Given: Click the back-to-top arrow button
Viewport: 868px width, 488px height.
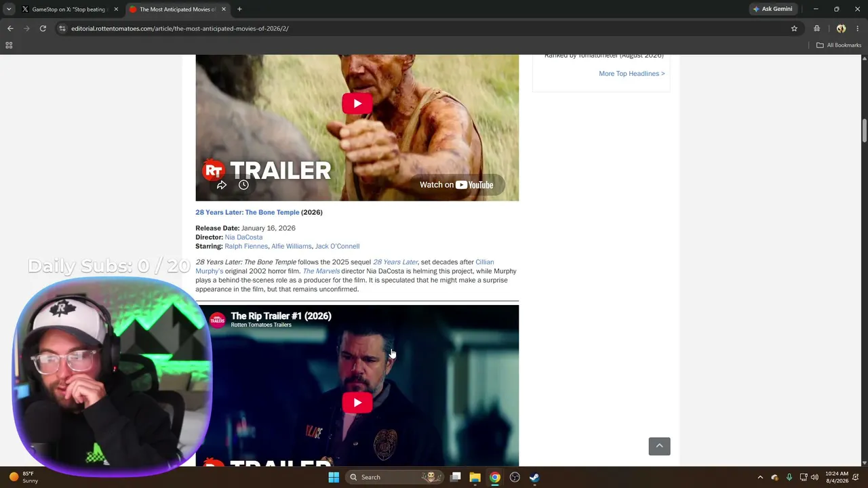Looking at the screenshot, I should [659, 446].
